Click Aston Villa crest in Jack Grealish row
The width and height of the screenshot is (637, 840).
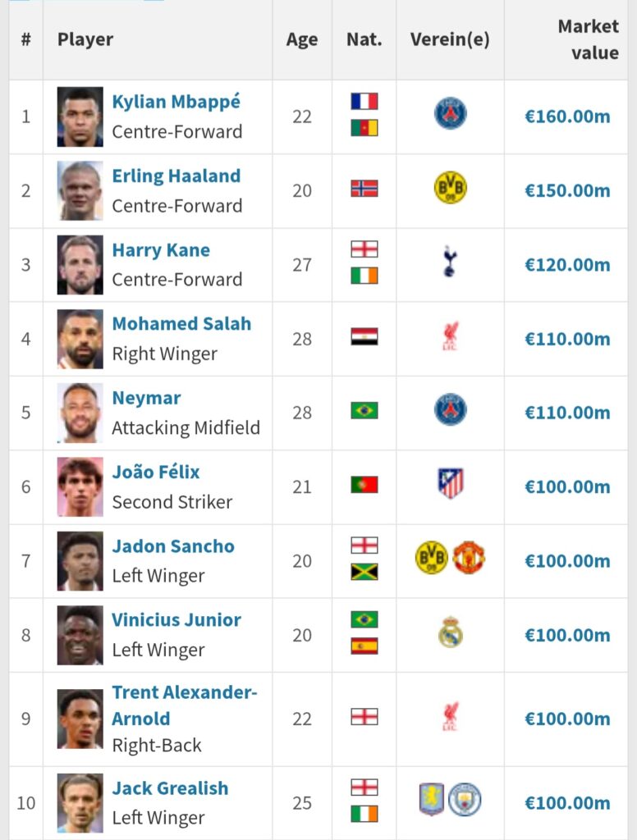pos(432,799)
